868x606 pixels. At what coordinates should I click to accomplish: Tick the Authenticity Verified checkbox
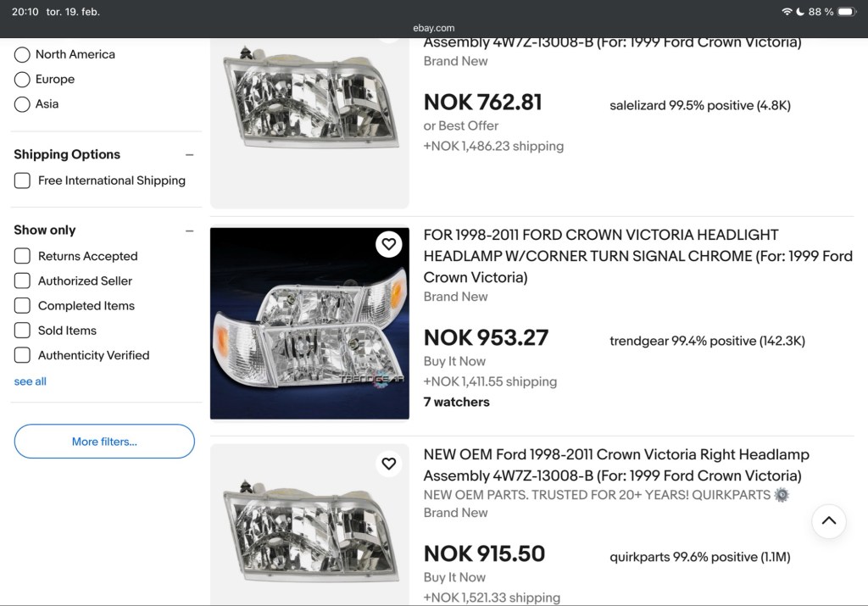(x=23, y=355)
